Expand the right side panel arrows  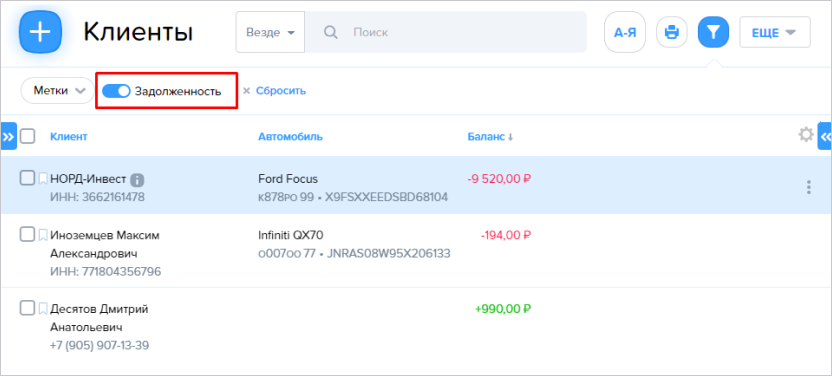coord(825,136)
